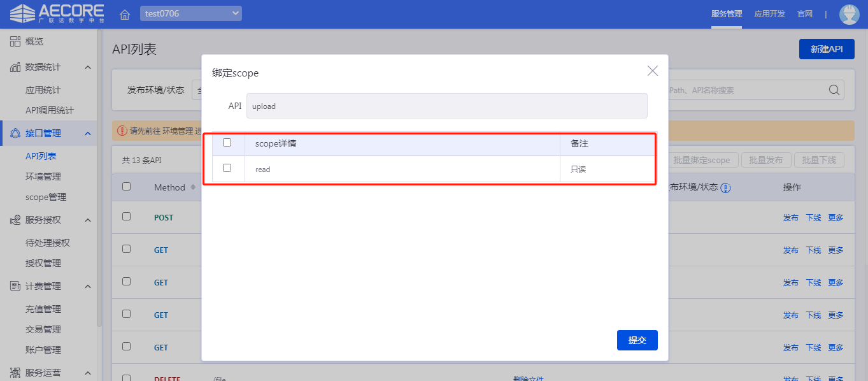Switch to the application development tab
Image resolution: width=868 pixels, height=381 pixels.
point(769,14)
